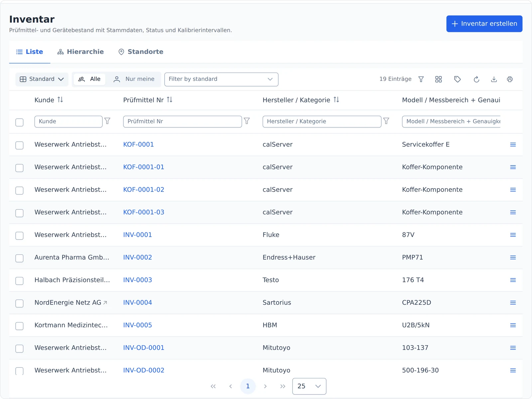Focus the Kunde filter input

point(68,122)
